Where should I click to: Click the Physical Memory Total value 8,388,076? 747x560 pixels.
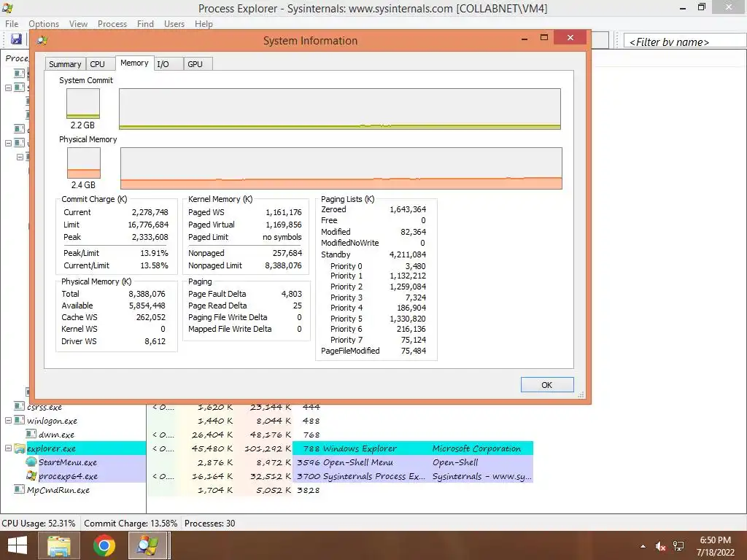click(x=147, y=294)
